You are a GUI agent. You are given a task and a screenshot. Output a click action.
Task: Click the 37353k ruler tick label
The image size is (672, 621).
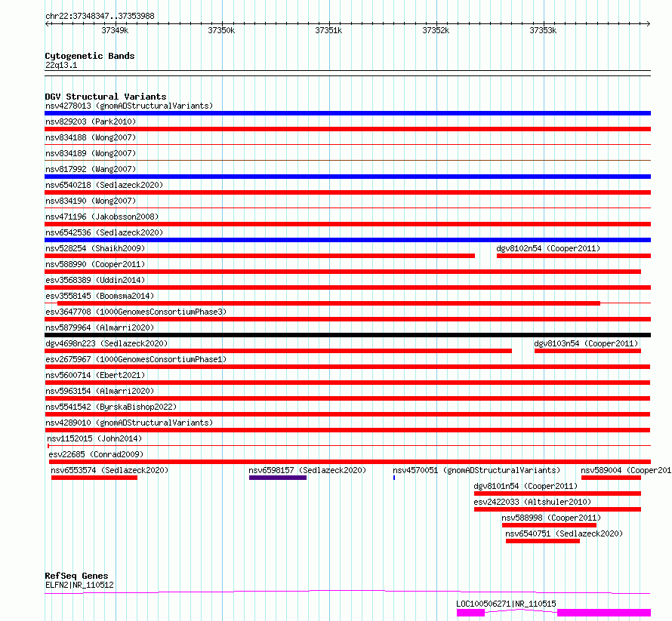(543, 30)
